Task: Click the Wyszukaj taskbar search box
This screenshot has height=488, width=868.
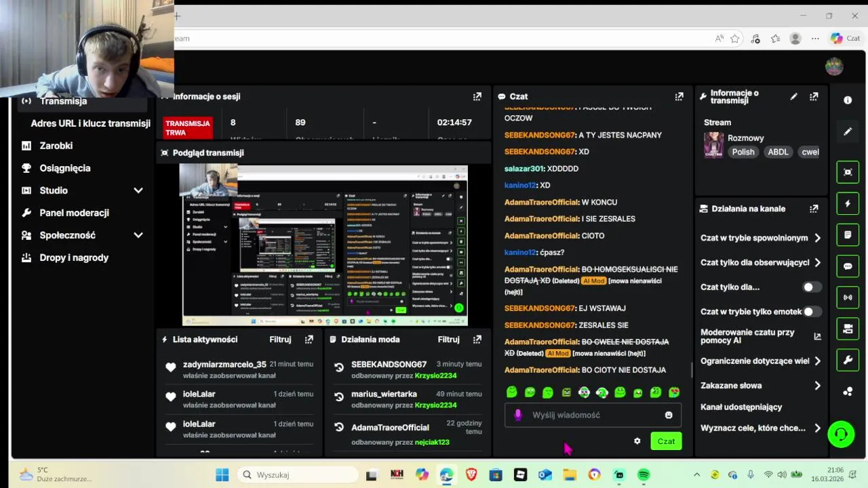Action: [x=298, y=475]
